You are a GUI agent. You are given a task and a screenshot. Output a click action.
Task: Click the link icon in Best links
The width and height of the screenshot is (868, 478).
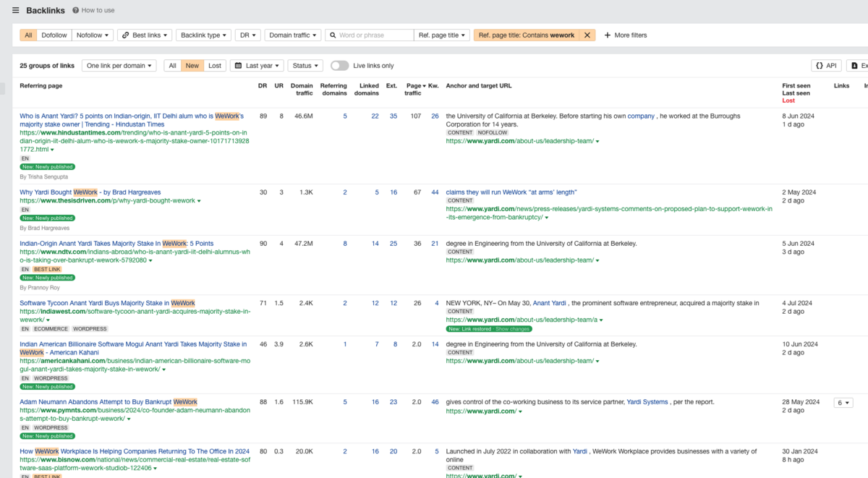tap(125, 35)
